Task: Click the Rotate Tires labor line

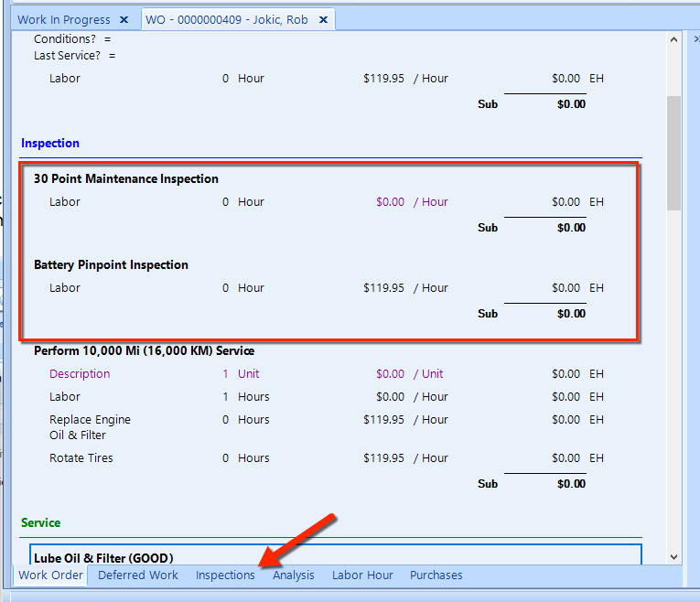Action: click(81, 457)
